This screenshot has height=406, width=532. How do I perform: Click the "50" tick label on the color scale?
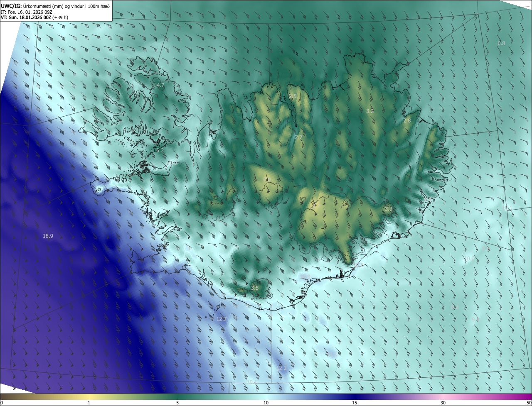529,403
